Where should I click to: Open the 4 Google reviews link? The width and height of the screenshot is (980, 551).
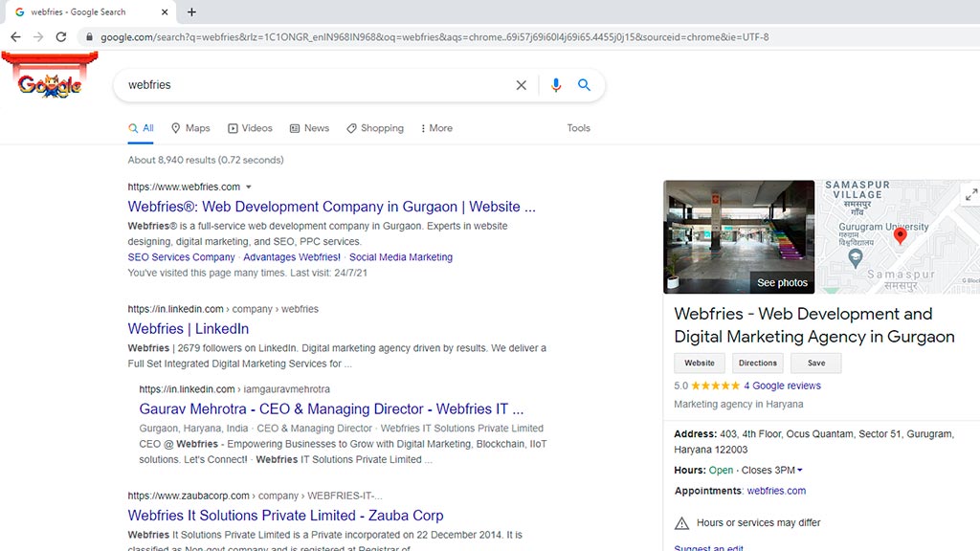782,386
